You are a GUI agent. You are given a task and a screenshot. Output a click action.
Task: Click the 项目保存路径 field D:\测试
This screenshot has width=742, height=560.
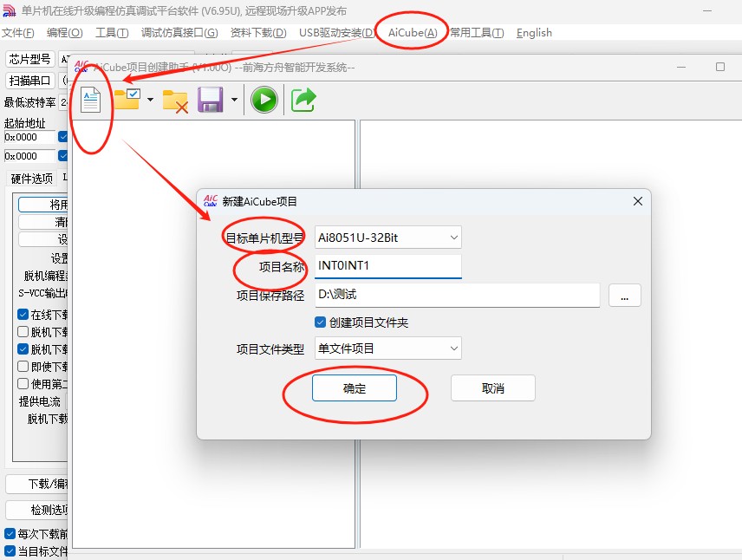457,295
